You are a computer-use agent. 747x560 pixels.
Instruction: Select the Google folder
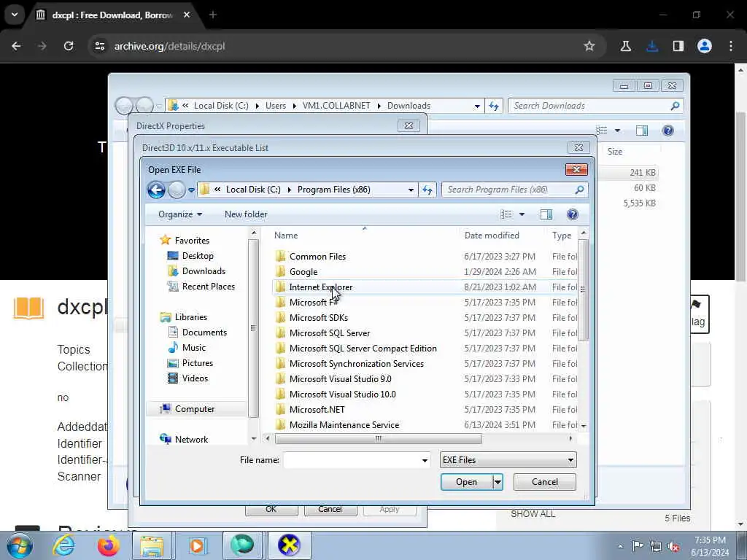303,271
